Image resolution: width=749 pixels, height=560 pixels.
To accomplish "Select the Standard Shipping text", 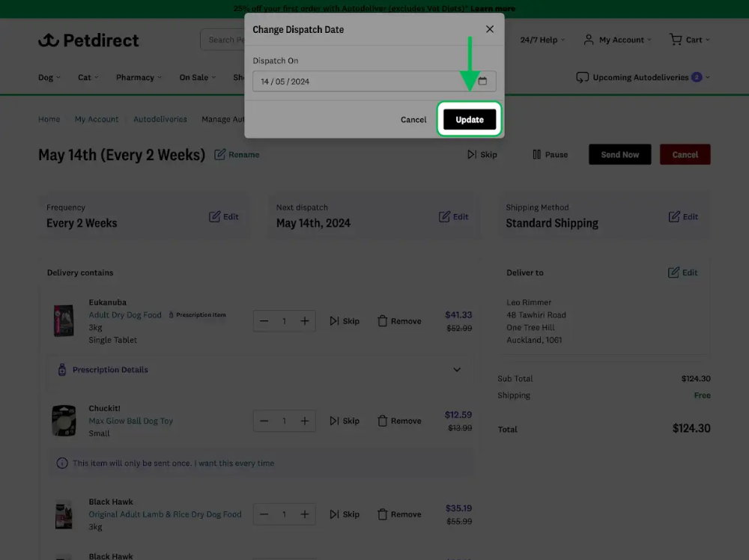I will [552, 223].
